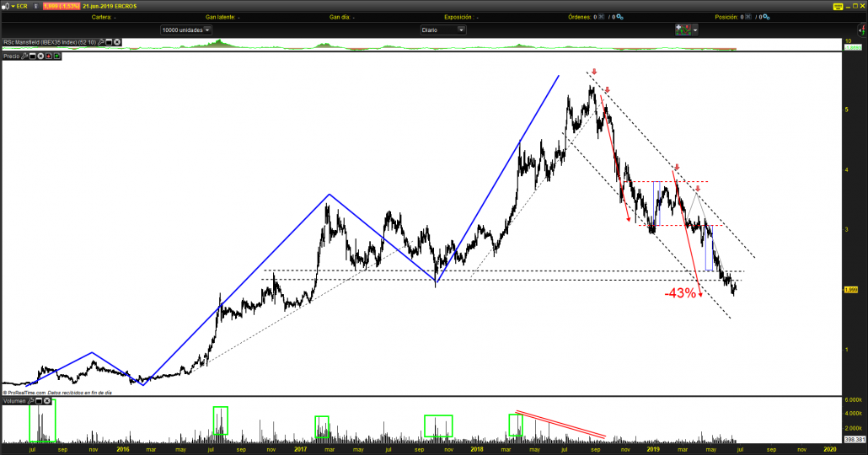Click the RSc Mansfield value tag on right axis
The image size is (868, 455).
point(853,47)
